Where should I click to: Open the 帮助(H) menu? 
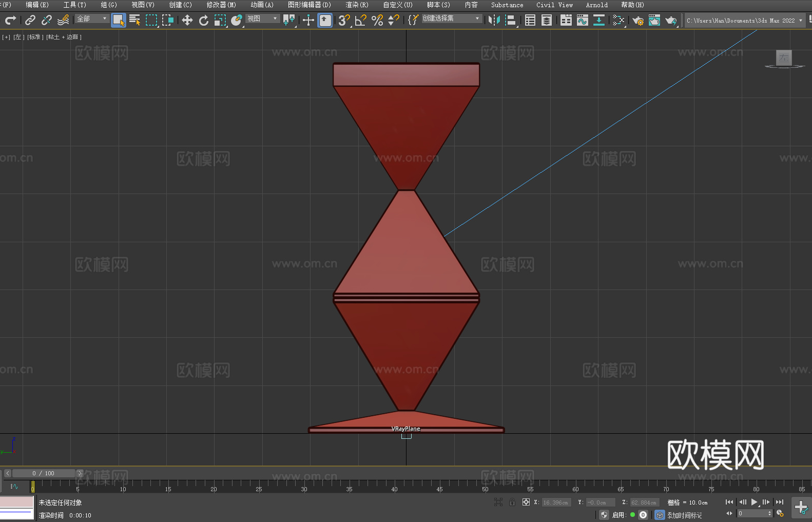tap(632, 5)
